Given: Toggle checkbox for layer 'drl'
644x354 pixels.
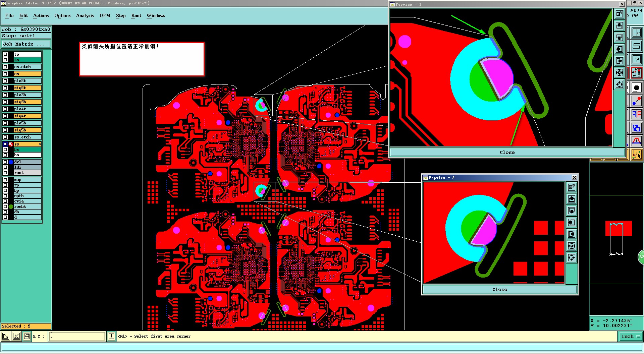Looking at the screenshot, I should pos(5,162).
